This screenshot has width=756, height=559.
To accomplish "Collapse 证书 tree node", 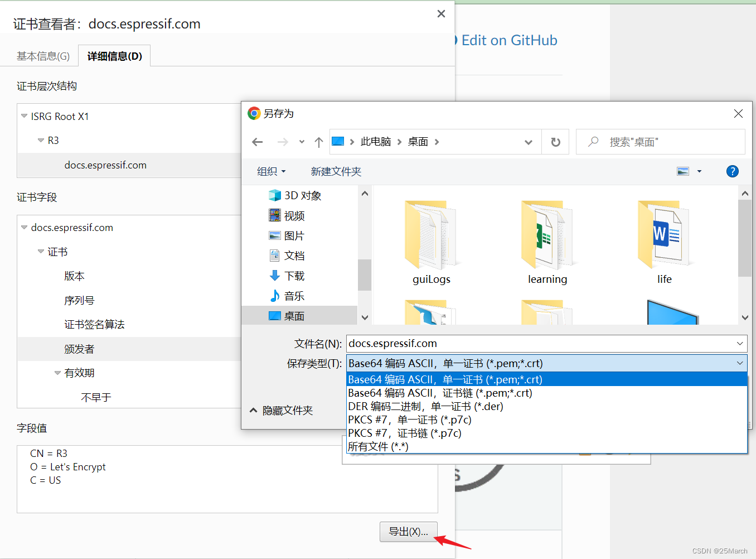I will pyautogui.click(x=41, y=252).
